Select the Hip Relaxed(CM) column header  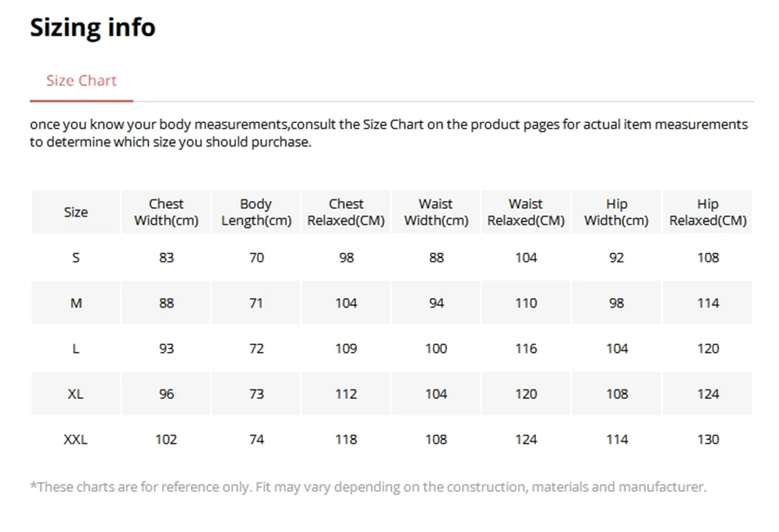pyautogui.click(x=707, y=212)
